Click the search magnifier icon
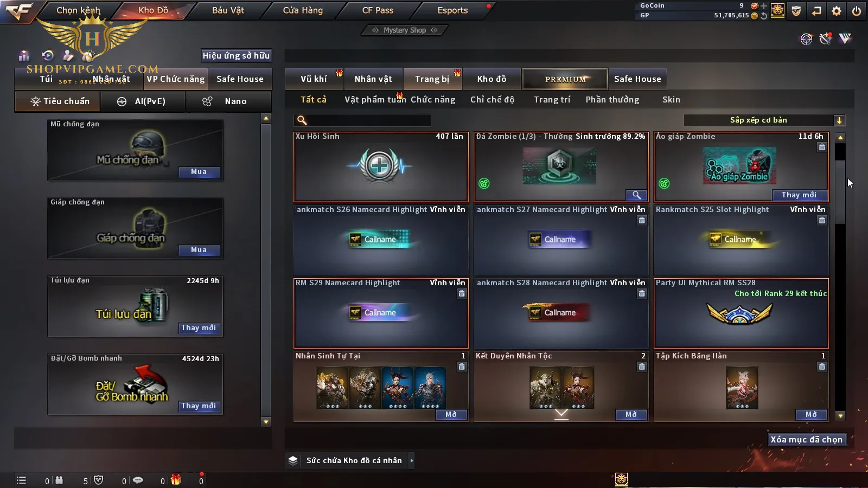This screenshot has width=868, height=488. [x=302, y=120]
